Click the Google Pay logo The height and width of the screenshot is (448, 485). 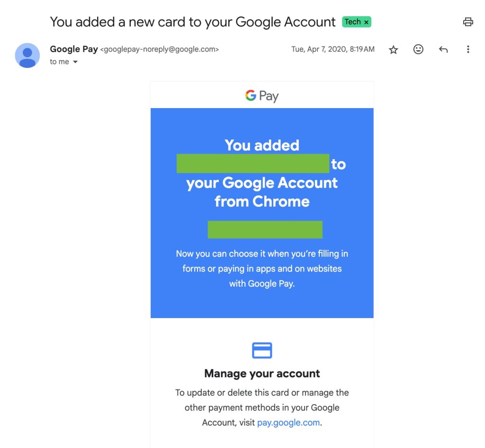[x=261, y=95]
